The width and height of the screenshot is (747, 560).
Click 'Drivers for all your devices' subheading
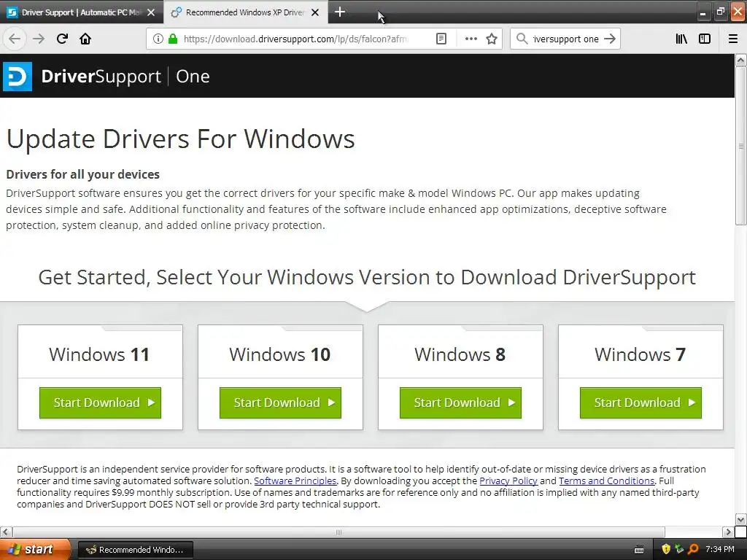pos(83,174)
